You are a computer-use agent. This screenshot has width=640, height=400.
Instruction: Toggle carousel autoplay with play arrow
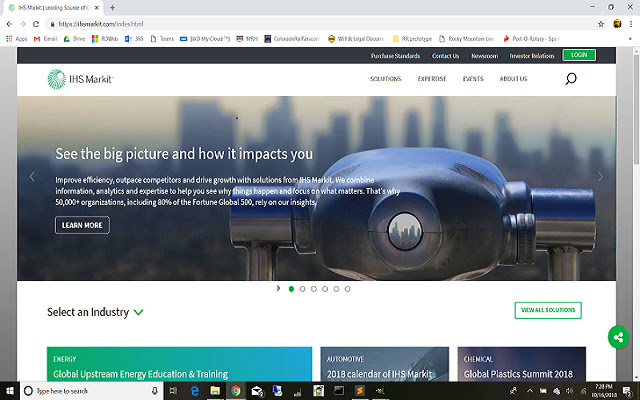[x=279, y=288]
